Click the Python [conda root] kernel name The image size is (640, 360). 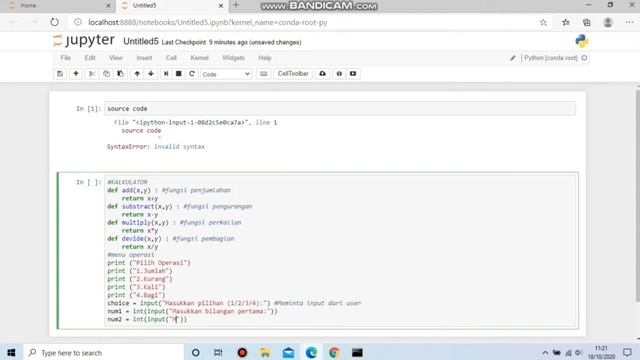tap(551, 58)
